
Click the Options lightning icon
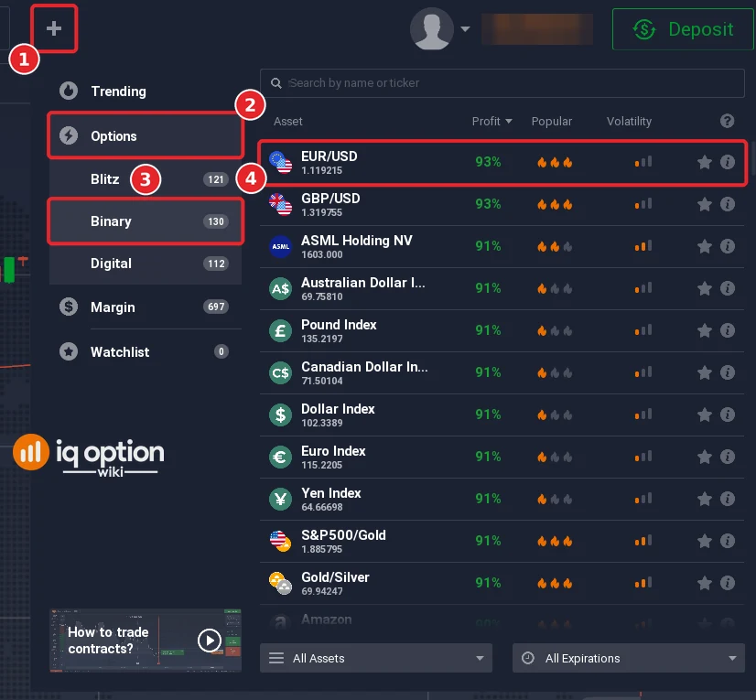click(69, 135)
